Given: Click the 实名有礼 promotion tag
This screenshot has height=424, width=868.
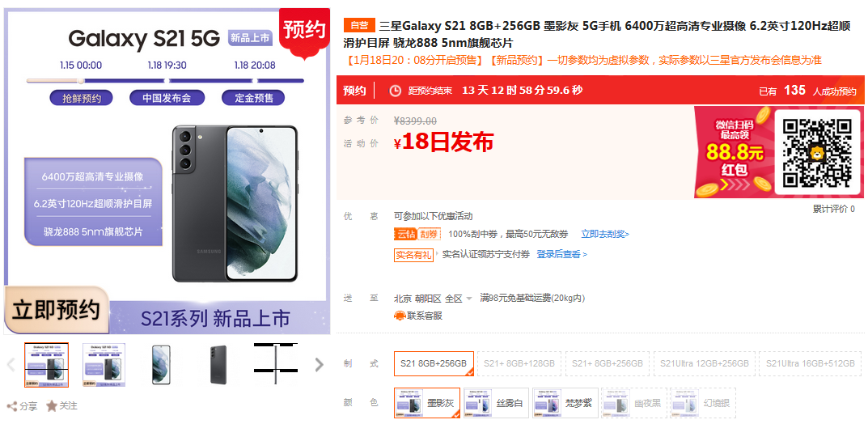Looking at the screenshot, I should [x=413, y=255].
